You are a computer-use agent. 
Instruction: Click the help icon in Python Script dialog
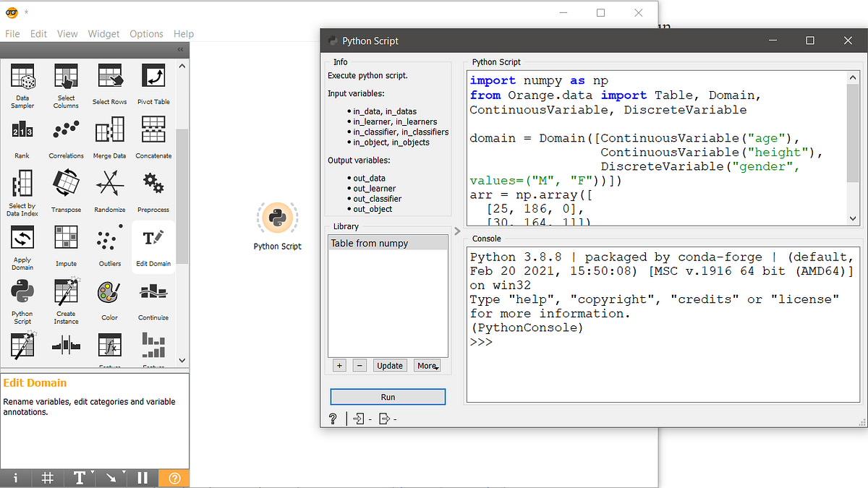tap(333, 418)
